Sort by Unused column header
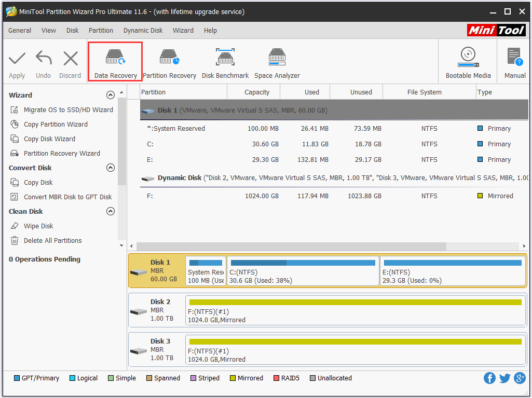This screenshot has height=398, width=532. 356,92
